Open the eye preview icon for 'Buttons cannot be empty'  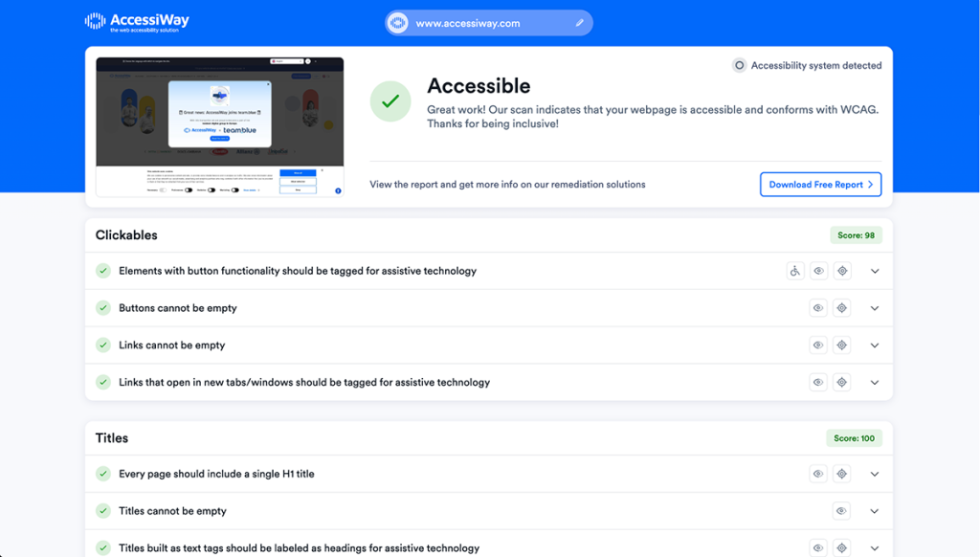click(x=818, y=308)
